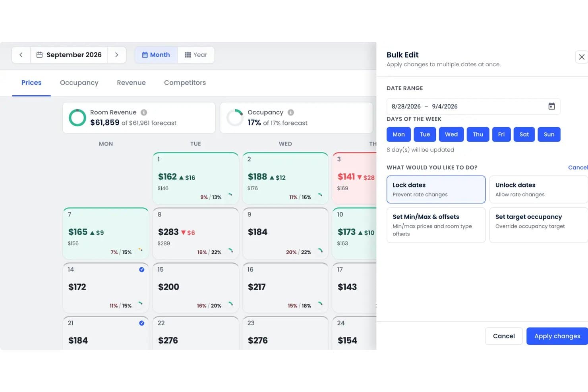This screenshot has height=392, width=588.
Task: Go to previous month with left chevron
Action: click(x=21, y=55)
